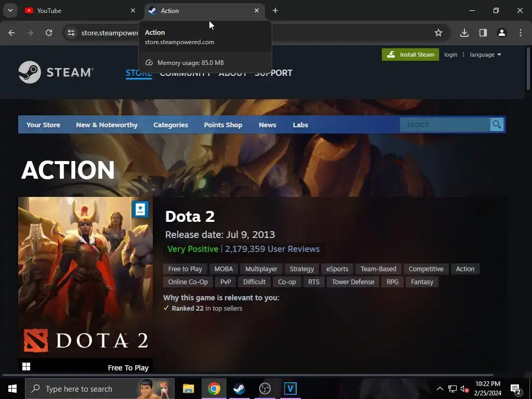Open Chrome three-dot menu
Screen dimensions: 532x399
tap(521, 33)
